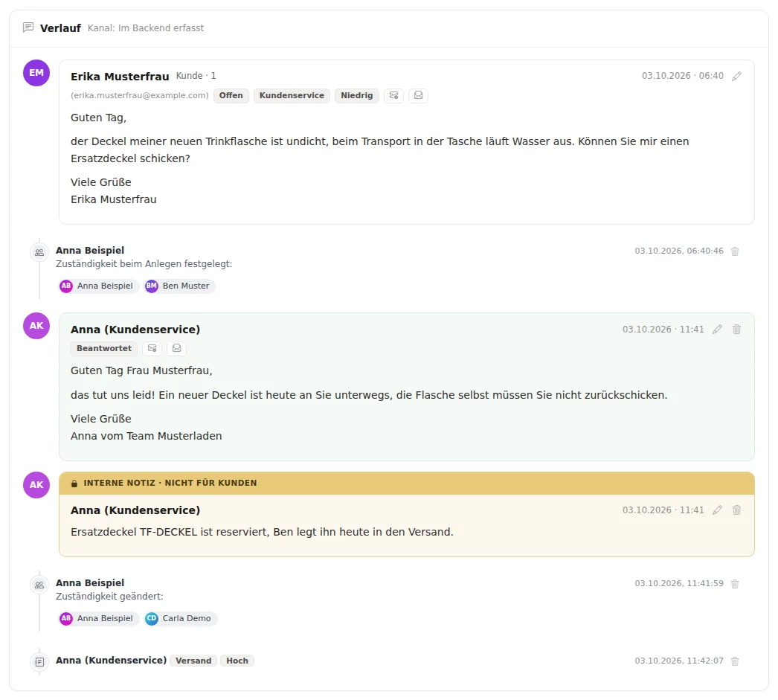Click the 'Kunde · 1' label
This screenshot has width=778, height=700.
[x=196, y=76]
